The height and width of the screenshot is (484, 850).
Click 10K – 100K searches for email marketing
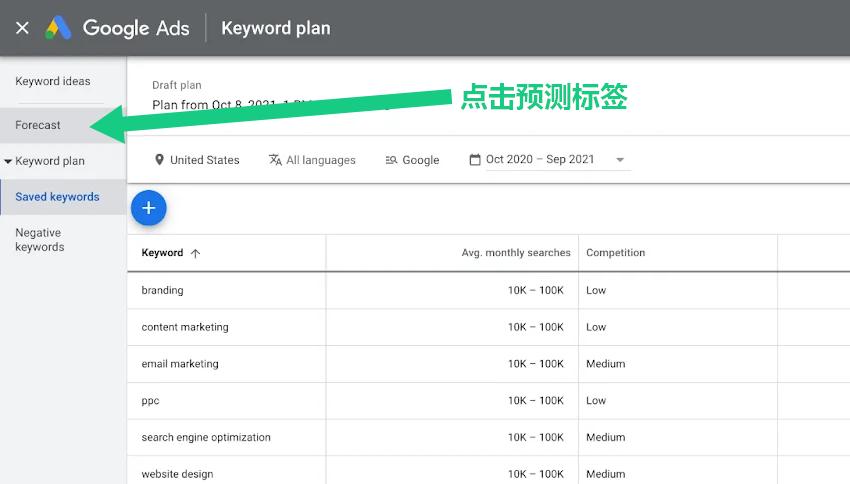(x=536, y=364)
